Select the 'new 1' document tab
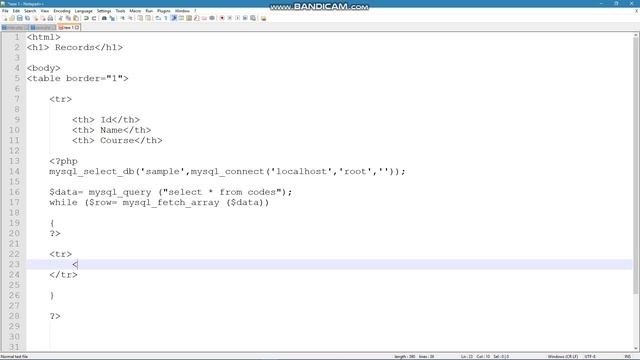The width and height of the screenshot is (640, 360). click(68, 27)
